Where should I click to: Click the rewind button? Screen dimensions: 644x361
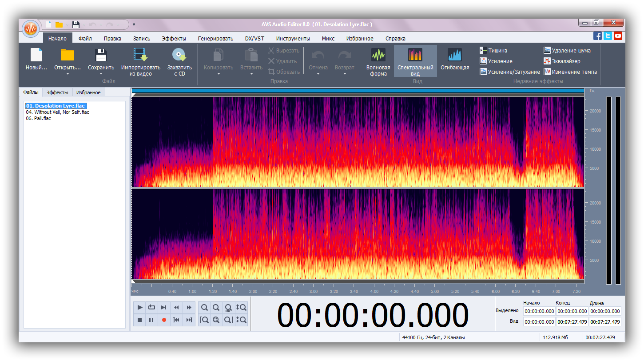pos(177,307)
